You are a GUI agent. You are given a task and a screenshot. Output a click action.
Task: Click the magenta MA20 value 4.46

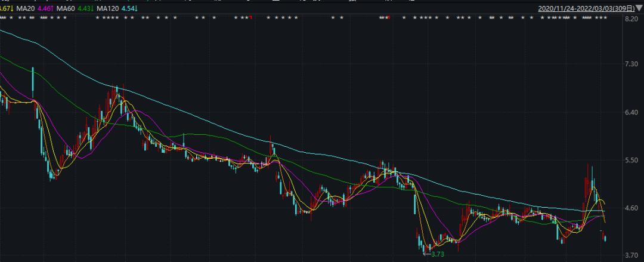coord(45,9)
